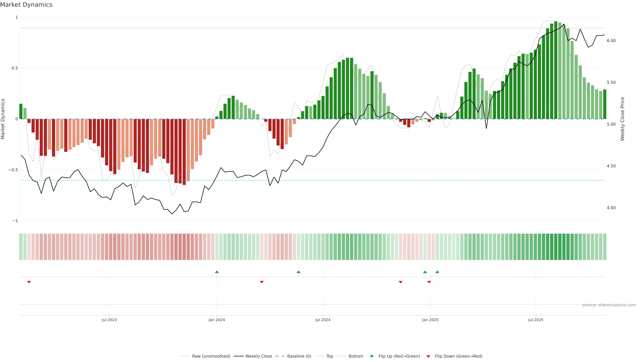Click the green flip-up marker at Jan 2024

[x=217, y=272]
